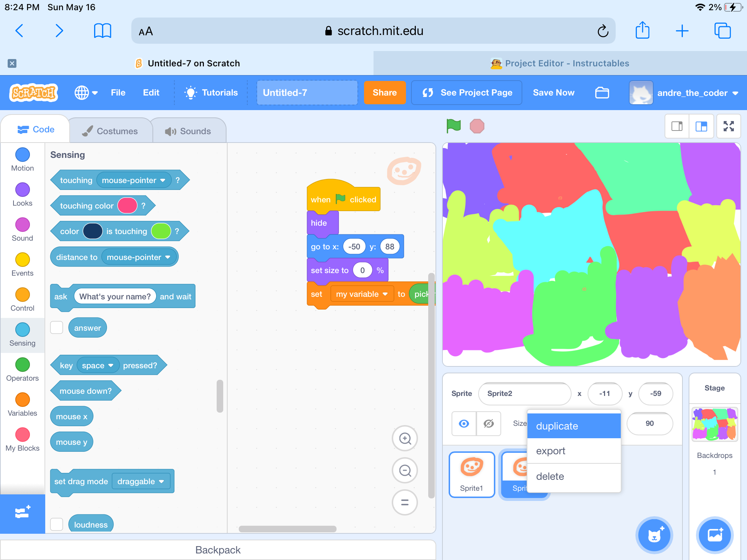This screenshot has height=560, width=747.
Task: Enter fullscreen stage mode
Action: pyautogui.click(x=728, y=127)
